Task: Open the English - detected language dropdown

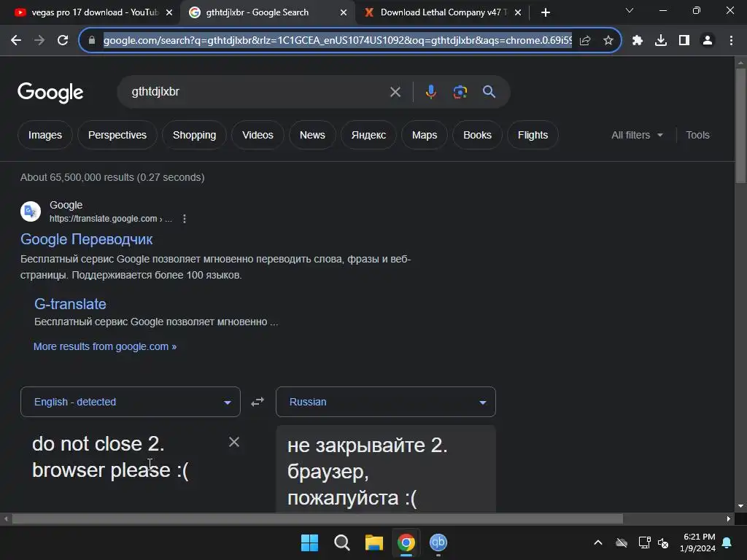Action: pyautogui.click(x=131, y=402)
